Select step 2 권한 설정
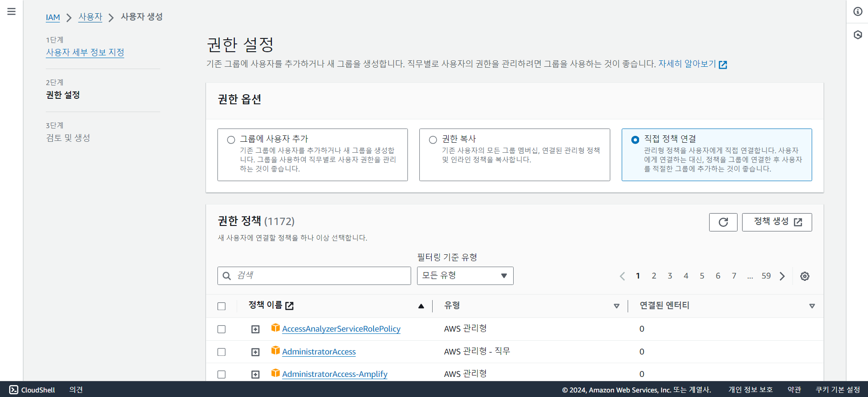The image size is (868, 397). click(63, 95)
